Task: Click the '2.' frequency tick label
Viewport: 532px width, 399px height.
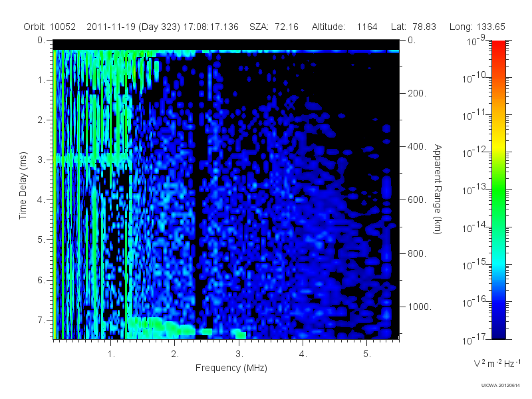Action: pyautogui.click(x=175, y=354)
